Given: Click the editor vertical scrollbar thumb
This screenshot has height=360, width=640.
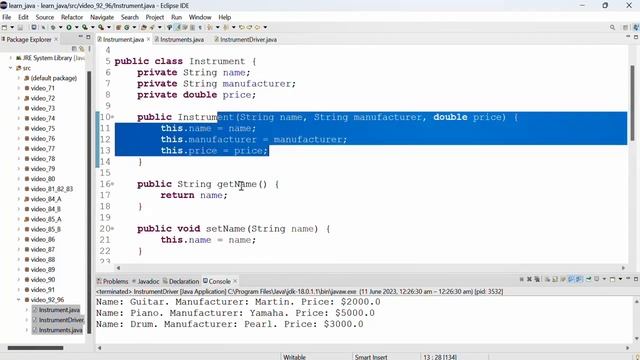Looking at the screenshot, I should (x=633, y=103).
